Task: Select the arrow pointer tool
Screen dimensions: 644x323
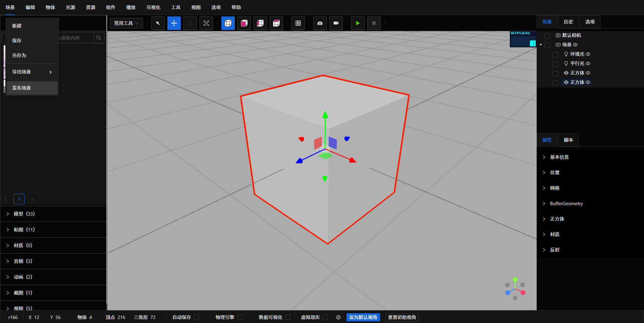Action: [x=158, y=23]
